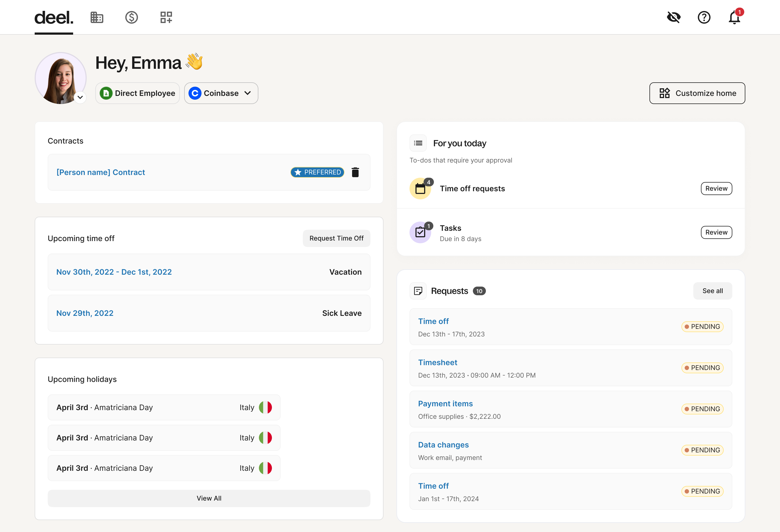The height and width of the screenshot is (532, 780).
Task: Open the help question mark icon
Action: pyautogui.click(x=704, y=17)
